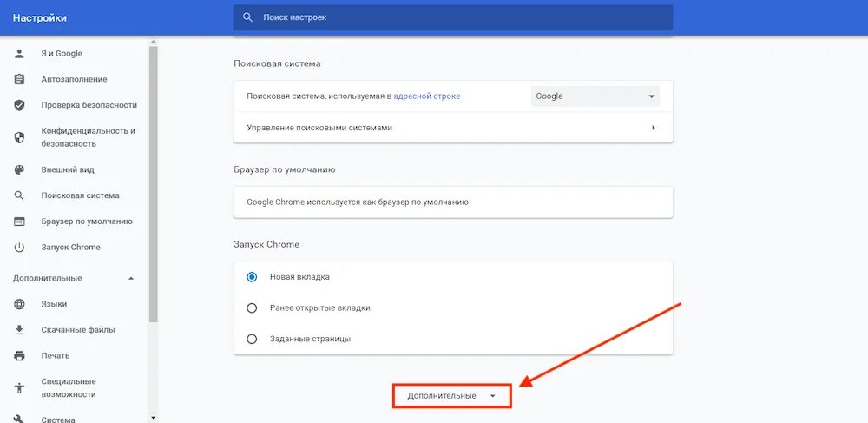
Task: Collapse the Дополнительные section in sidebar
Action: (131, 279)
